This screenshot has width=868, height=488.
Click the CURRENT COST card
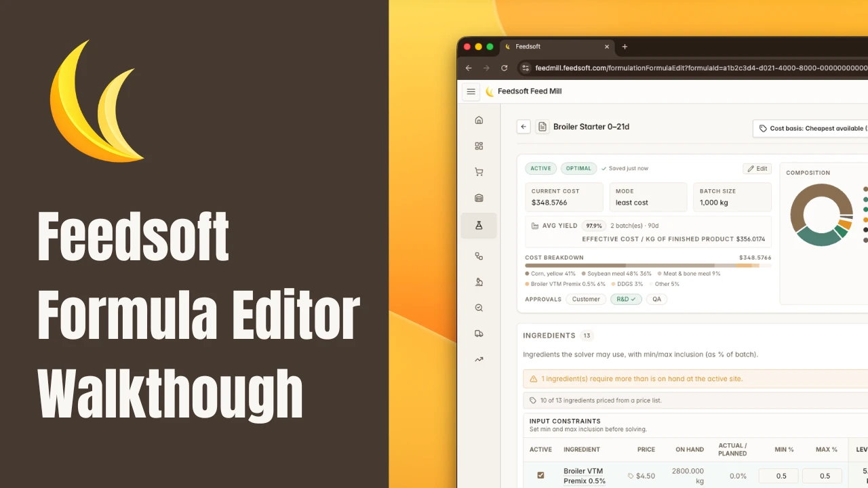[x=564, y=197]
